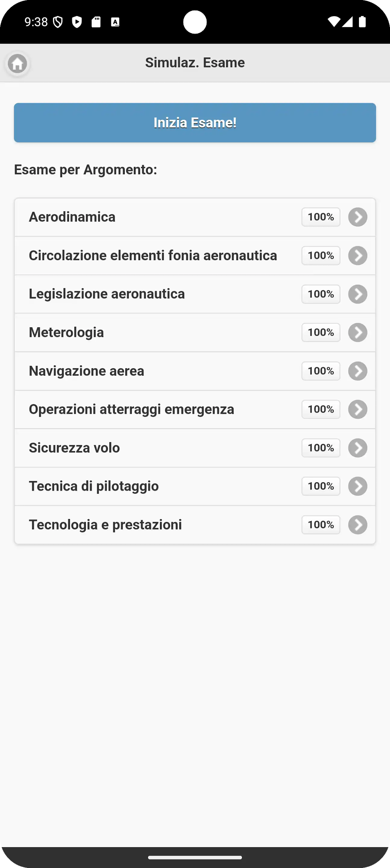The image size is (390, 868).
Task: Tap arrow icon for Circolazione elementi fonia
Action: click(358, 255)
